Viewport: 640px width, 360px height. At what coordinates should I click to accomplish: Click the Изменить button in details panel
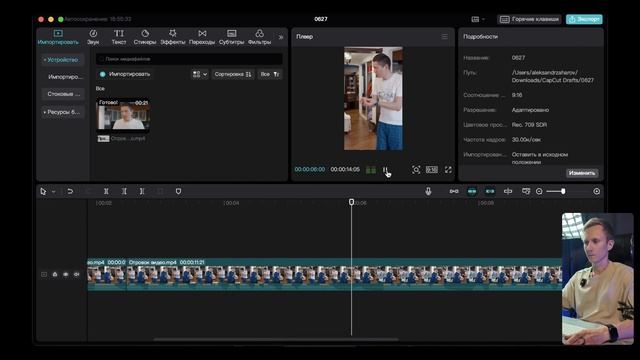tap(582, 173)
